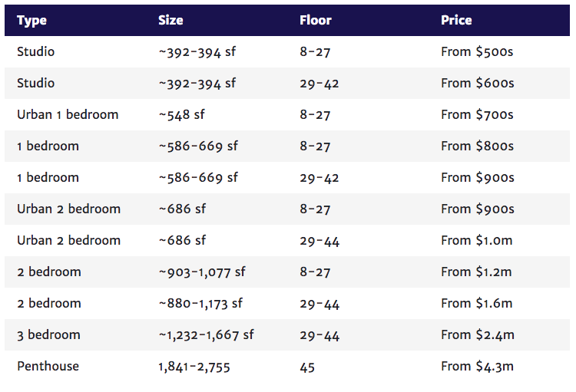The image size is (576, 392).
Task: Click the ~880-1,173 sf size cell
Action: coord(200,304)
